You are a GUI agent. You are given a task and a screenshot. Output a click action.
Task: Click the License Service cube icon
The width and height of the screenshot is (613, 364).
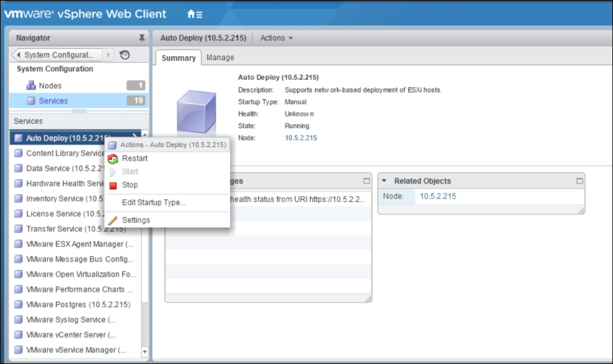pos(18,214)
